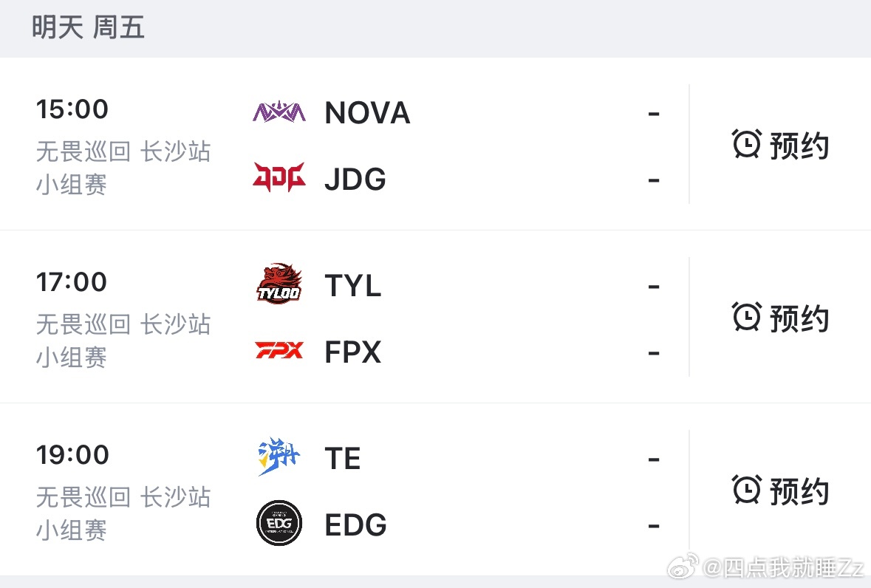Image resolution: width=871 pixels, height=588 pixels.
Task: Select the 明天 周五 date header
Action: [88, 27]
